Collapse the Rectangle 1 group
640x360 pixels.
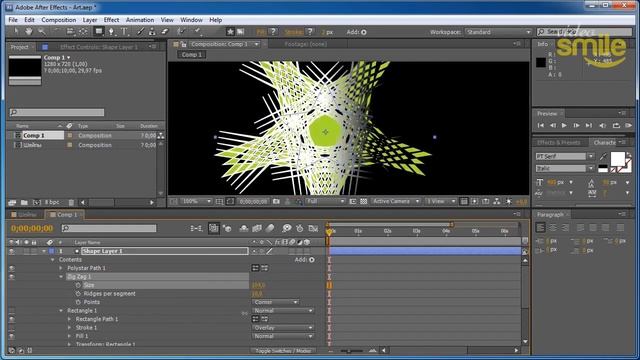(x=61, y=311)
